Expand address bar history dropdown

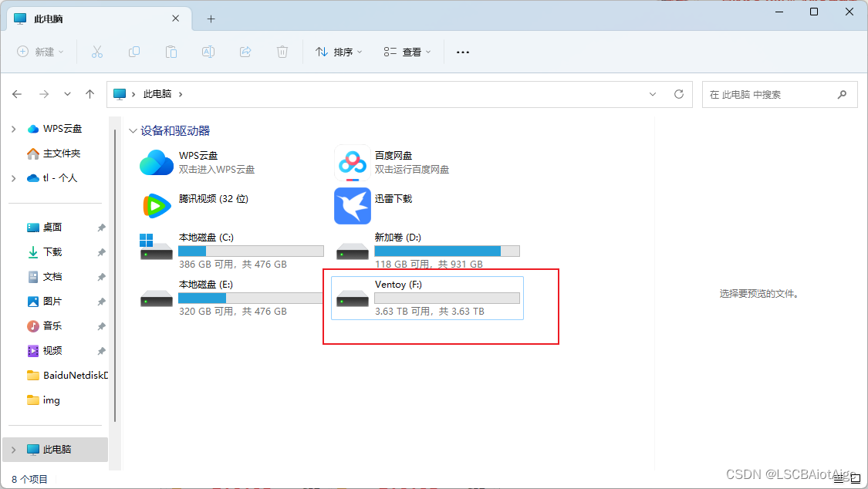coord(653,95)
